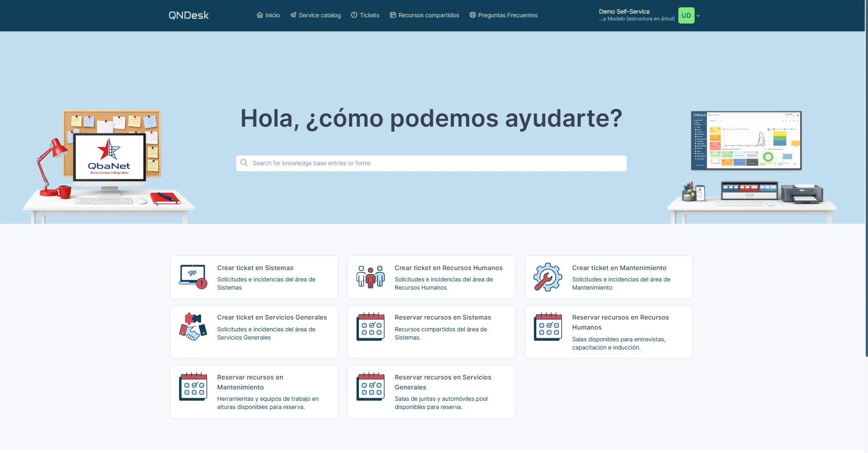Open Preguntas Frecuentes page
868x453 pixels.
503,15
